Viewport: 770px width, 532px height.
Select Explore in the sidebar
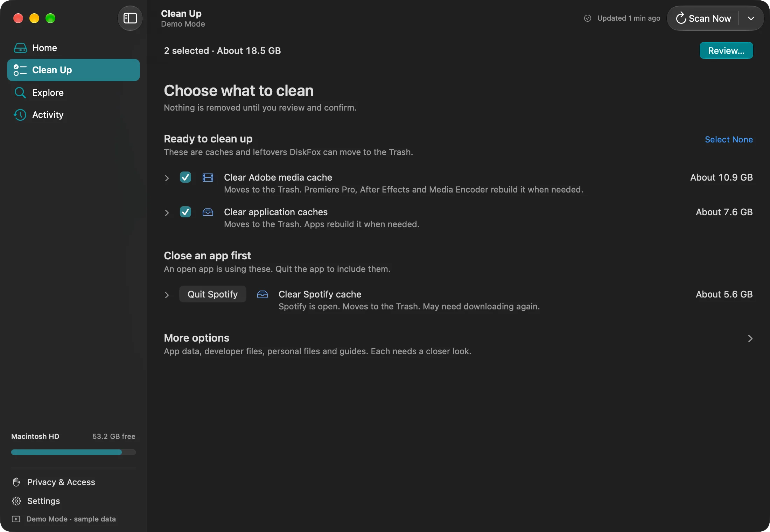(73, 93)
